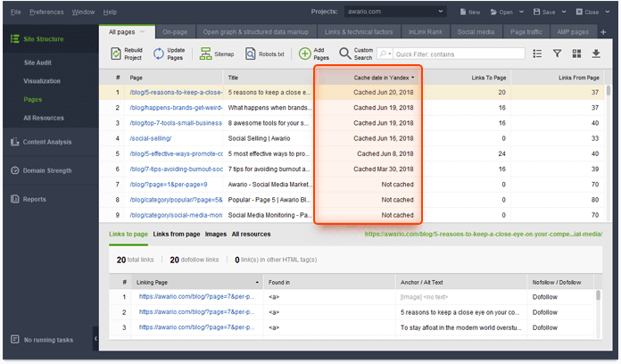621x364 pixels.
Task: Open Content Analysis module
Action: 41,142
